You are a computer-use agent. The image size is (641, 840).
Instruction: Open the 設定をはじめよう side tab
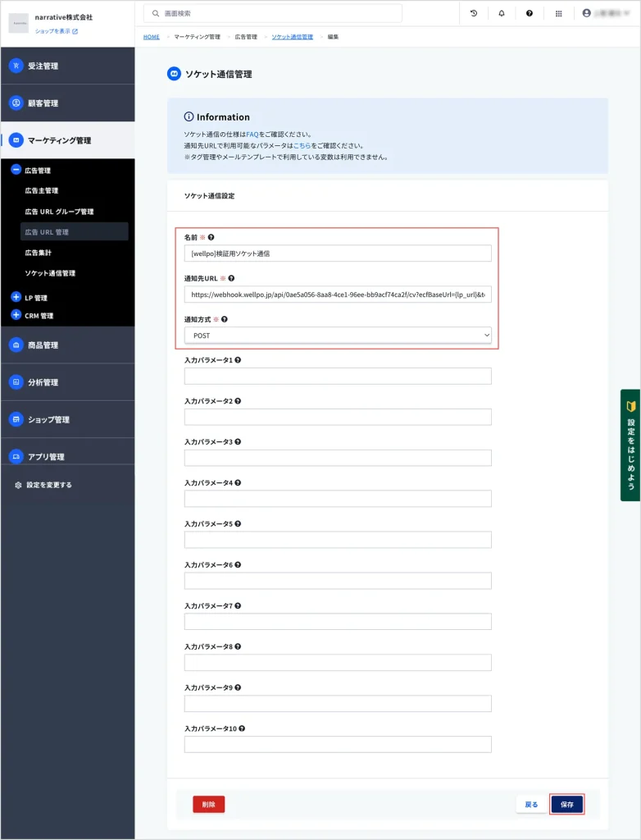630,445
